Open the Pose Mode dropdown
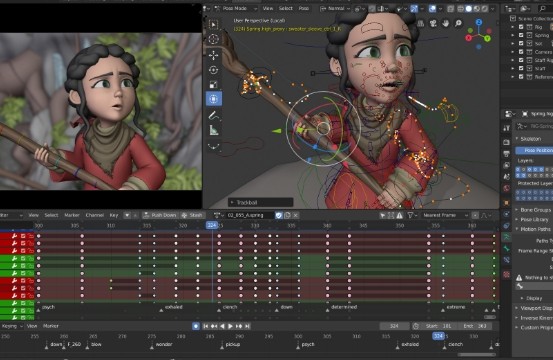 tap(236, 8)
